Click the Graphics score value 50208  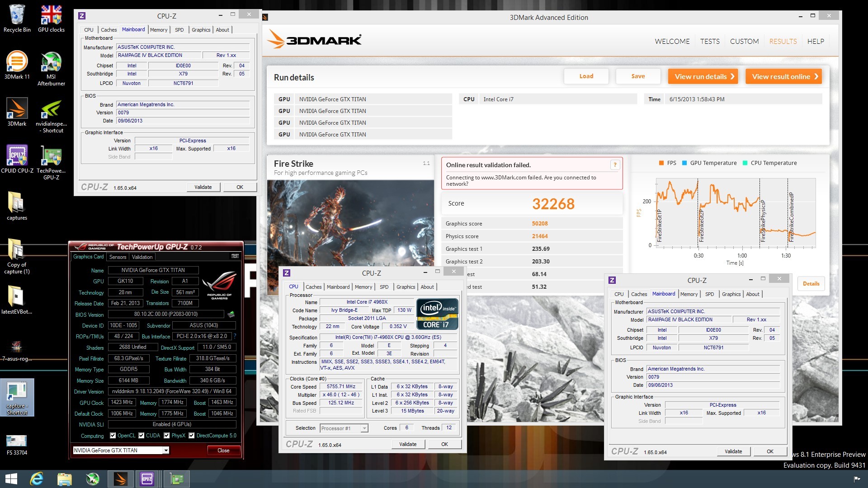540,224
